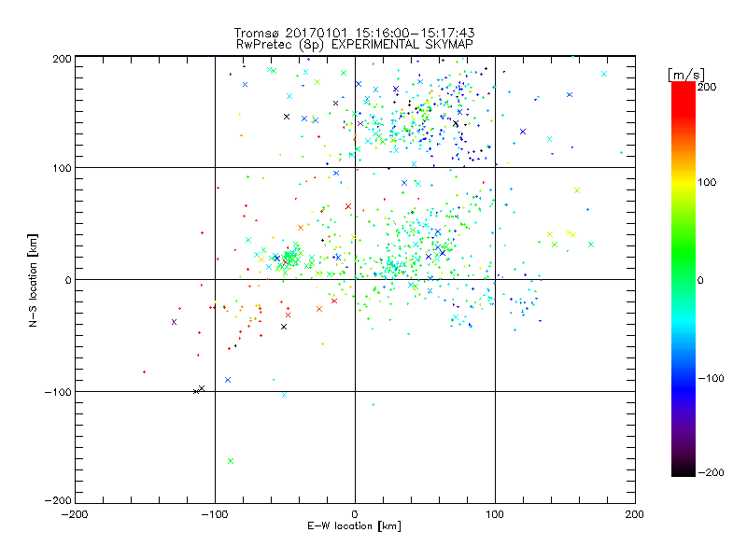747x560 pixels.
Task: Click the 'E-W location [km]' axis label
Action: point(354,526)
